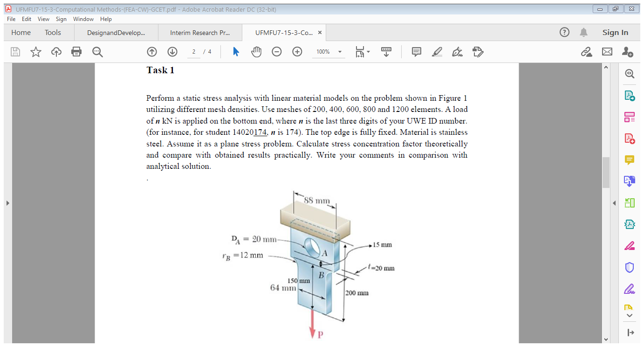Viewport: 644px width, 347px height.
Task: Click the scrollbar down arrow
Action: coord(606,339)
